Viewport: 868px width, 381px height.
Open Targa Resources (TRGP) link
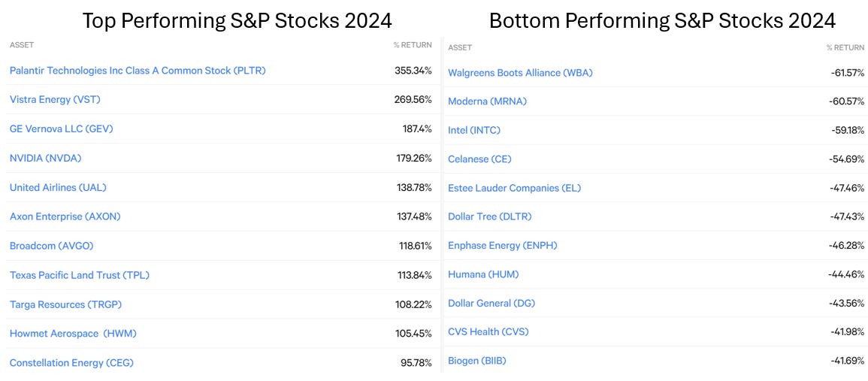tap(66, 304)
